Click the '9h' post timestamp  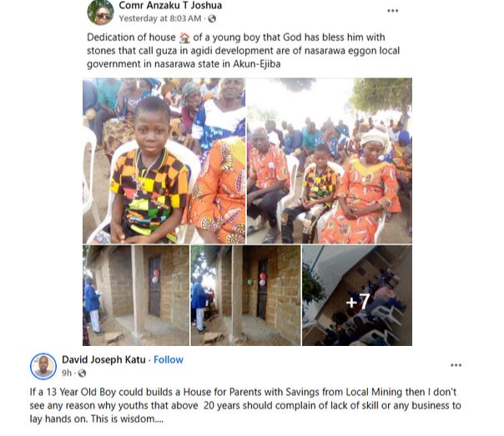point(68,373)
